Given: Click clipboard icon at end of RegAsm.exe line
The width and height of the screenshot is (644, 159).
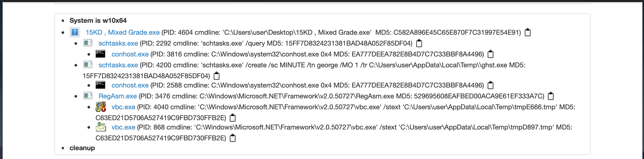Looking at the screenshot, I should [x=551, y=96].
